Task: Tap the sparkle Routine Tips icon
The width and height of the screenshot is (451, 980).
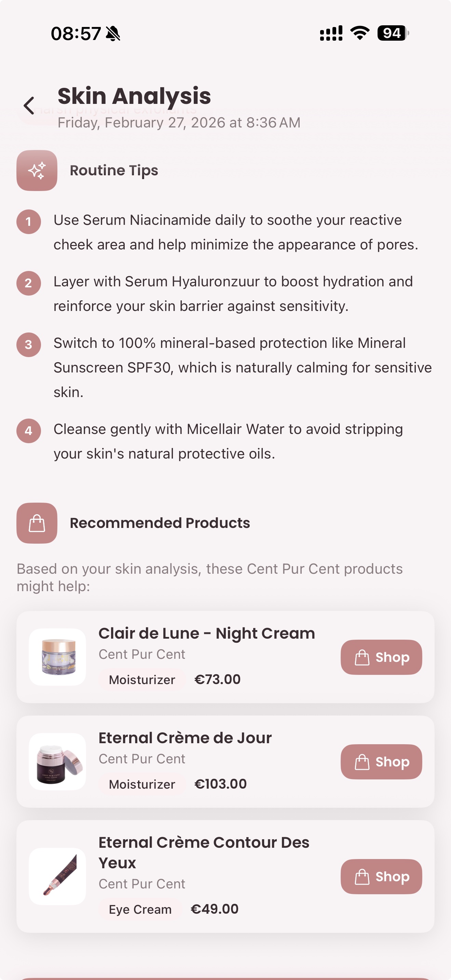Action: [37, 170]
